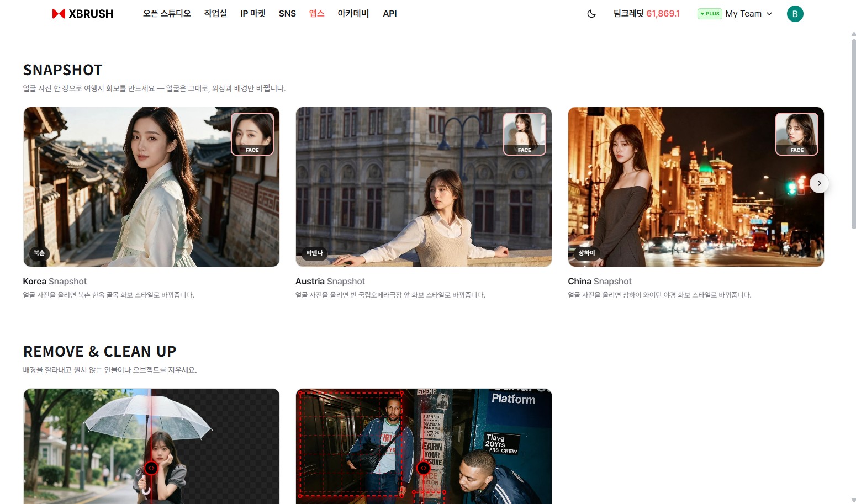Viewport: 856px width, 504px height.
Task: Click the PLUS plan badge
Action: (x=710, y=14)
